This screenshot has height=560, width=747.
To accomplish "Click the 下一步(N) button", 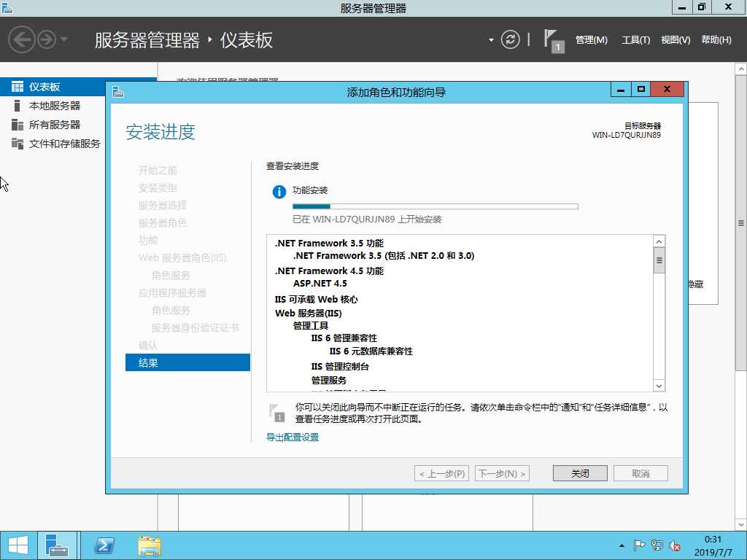I will [x=502, y=473].
